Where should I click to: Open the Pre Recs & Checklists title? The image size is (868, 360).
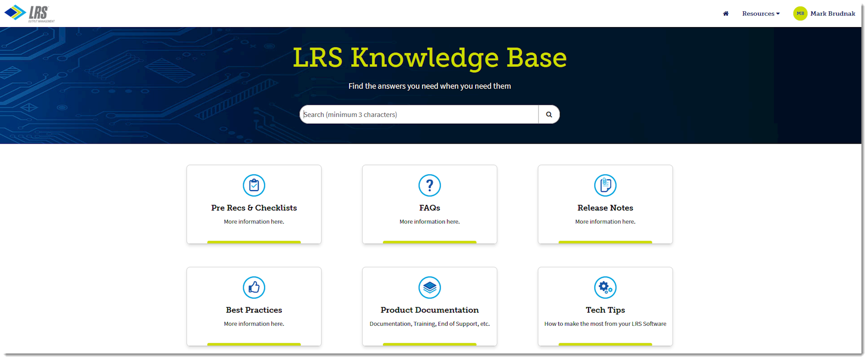pyautogui.click(x=254, y=208)
